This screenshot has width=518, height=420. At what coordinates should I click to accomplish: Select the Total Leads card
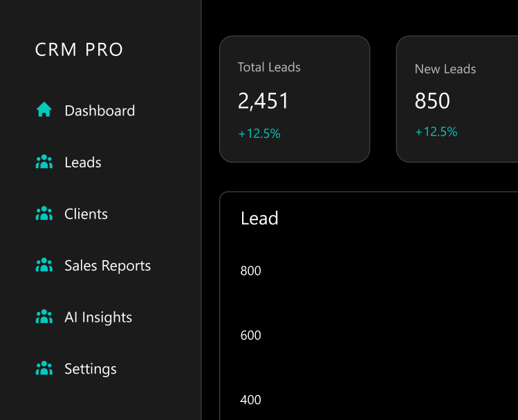tap(295, 99)
